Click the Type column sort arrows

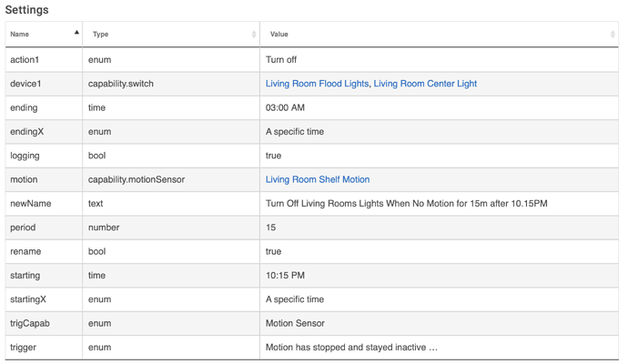pos(254,34)
